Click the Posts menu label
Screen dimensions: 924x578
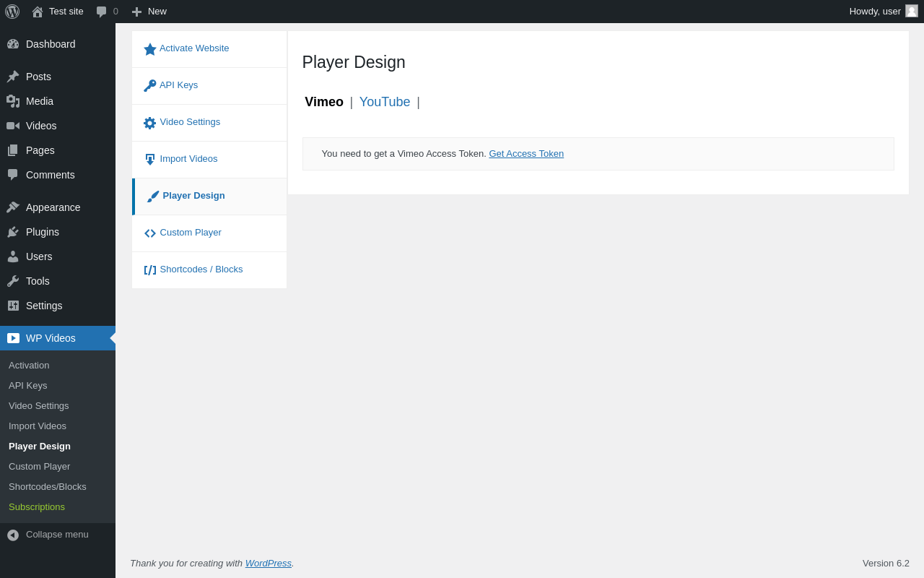(x=38, y=77)
